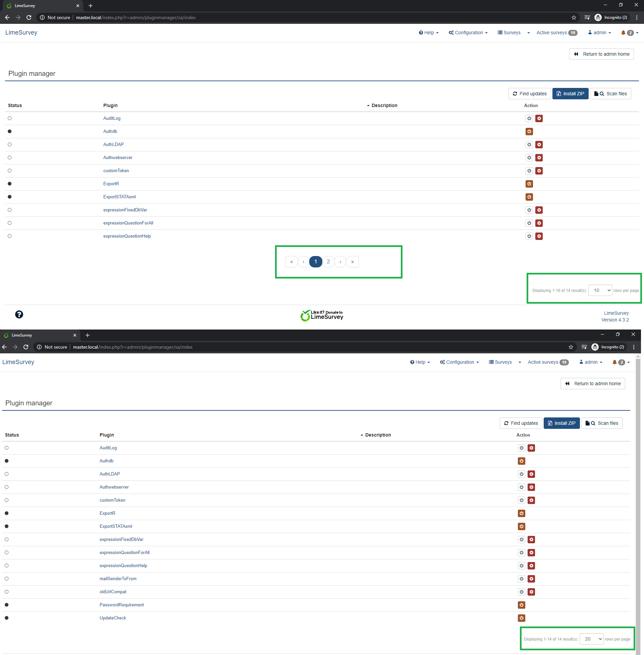Click the orange deactivate icon for UpdateCheck
This screenshot has width=644, height=655.
pos(521,618)
